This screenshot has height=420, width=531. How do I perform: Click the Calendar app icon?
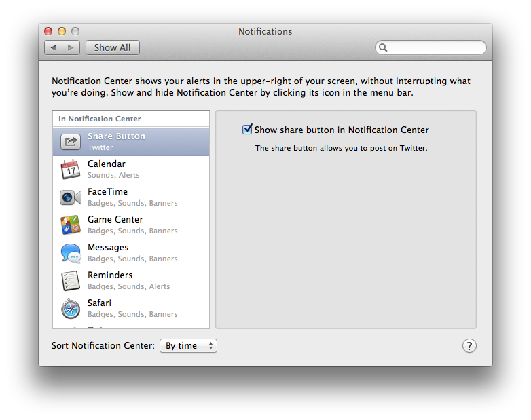coord(71,169)
